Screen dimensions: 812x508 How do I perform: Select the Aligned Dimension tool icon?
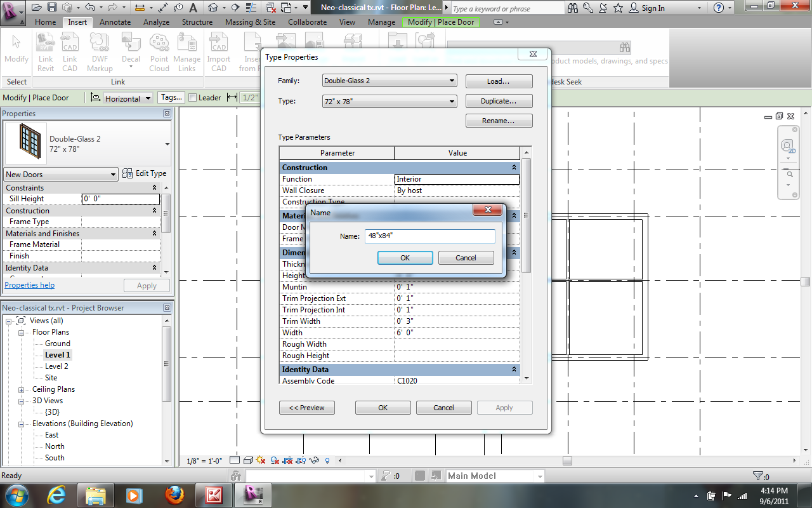[164, 8]
